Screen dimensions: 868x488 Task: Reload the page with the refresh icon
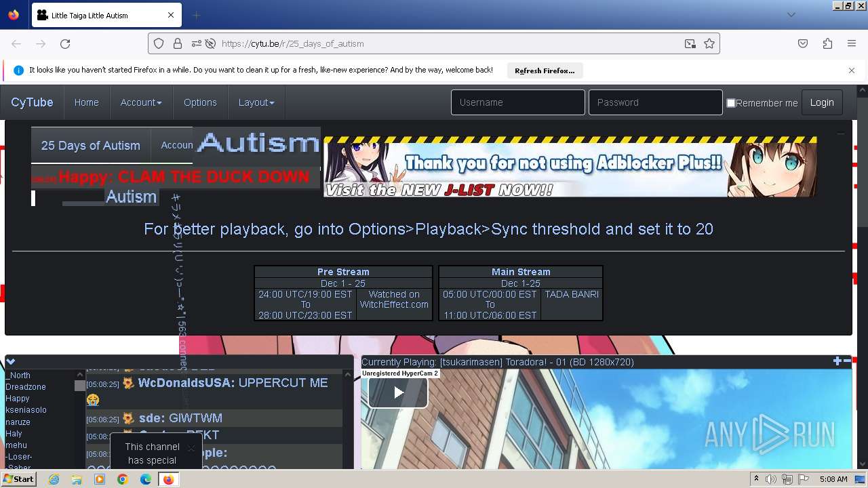65,43
